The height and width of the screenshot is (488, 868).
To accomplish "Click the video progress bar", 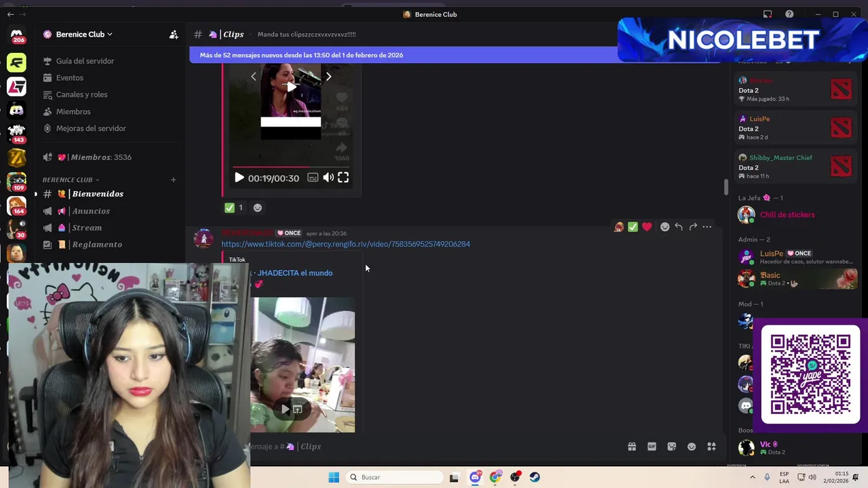I will [291, 167].
